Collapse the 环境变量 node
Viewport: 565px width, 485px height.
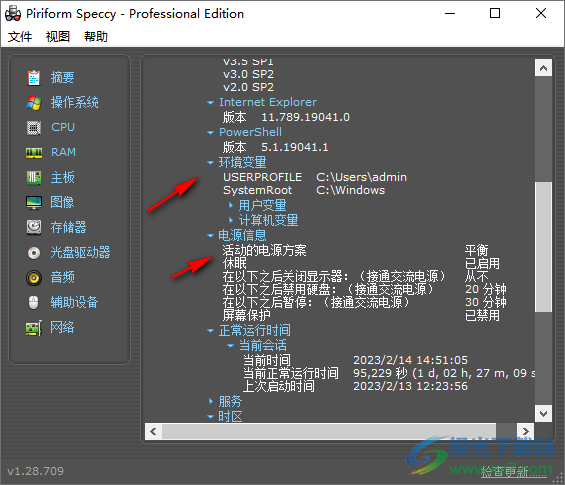click(210, 163)
